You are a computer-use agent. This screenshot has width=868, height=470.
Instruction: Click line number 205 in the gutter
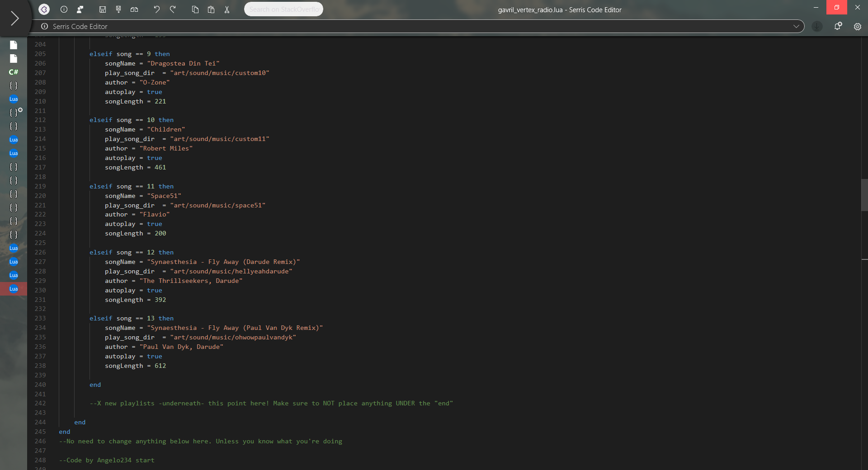pyautogui.click(x=40, y=54)
